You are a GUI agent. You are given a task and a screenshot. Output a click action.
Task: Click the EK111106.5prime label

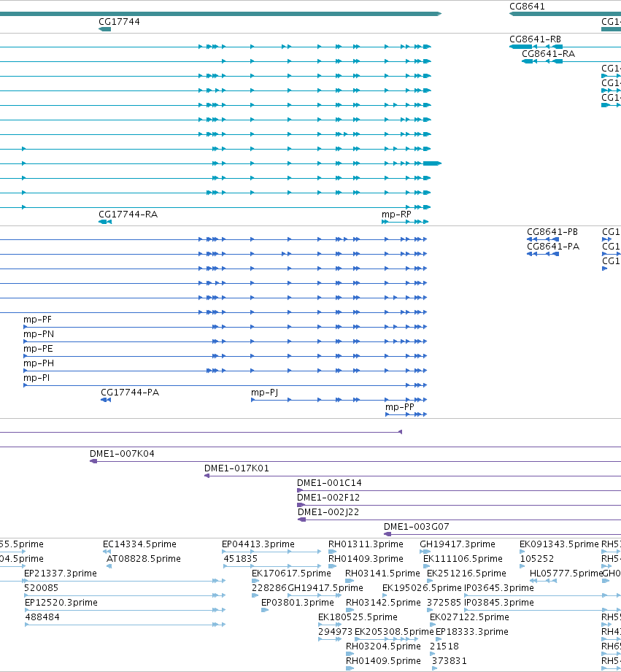[x=463, y=559]
